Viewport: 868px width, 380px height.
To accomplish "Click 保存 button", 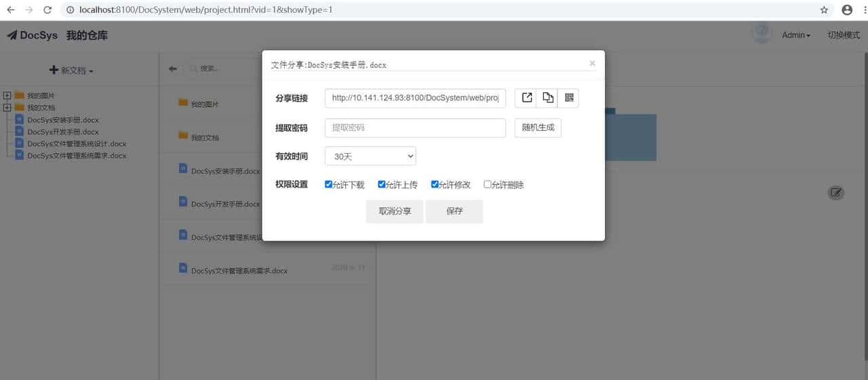I will (x=454, y=211).
